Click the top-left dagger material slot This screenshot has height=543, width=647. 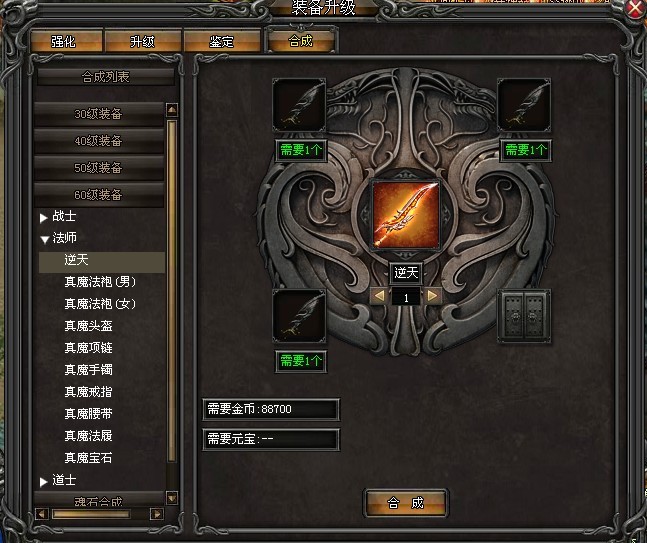pyautogui.click(x=299, y=105)
